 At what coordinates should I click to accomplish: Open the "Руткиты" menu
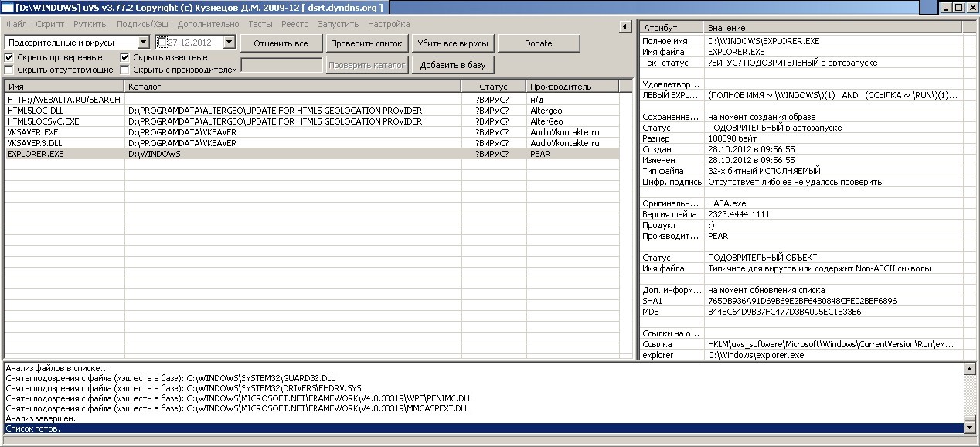(90, 24)
